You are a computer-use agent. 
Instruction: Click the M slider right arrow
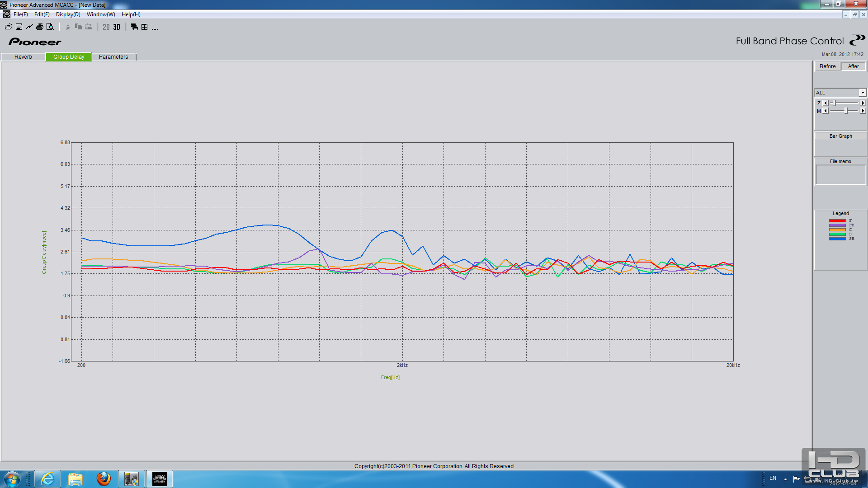pos(863,111)
